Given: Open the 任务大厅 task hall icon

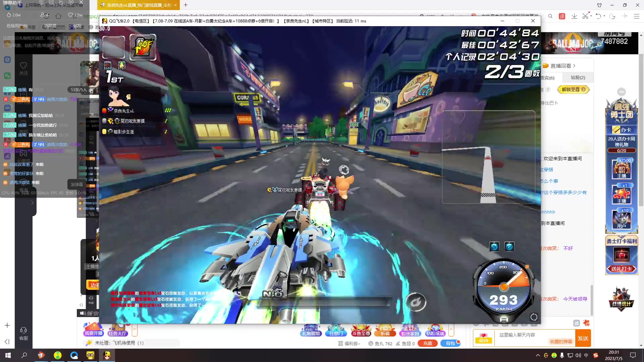Looking at the screenshot, I should (x=117, y=330).
